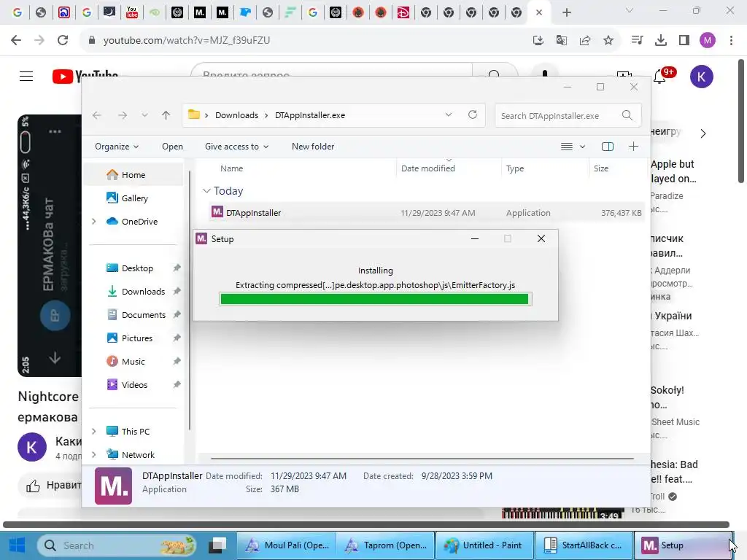Screen dimensions: 747x560
Task: Refresh the Explorer folder view
Action: (473, 114)
